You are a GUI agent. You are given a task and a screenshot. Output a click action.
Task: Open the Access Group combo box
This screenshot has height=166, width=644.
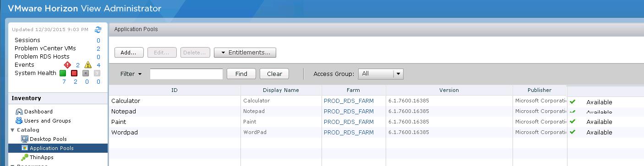click(381, 74)
